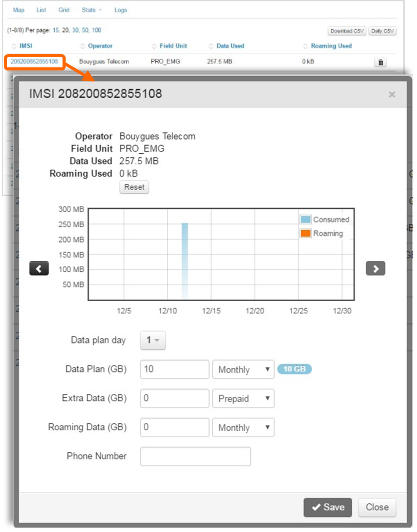Click into the Phone Number field

(x=195, y=457)
